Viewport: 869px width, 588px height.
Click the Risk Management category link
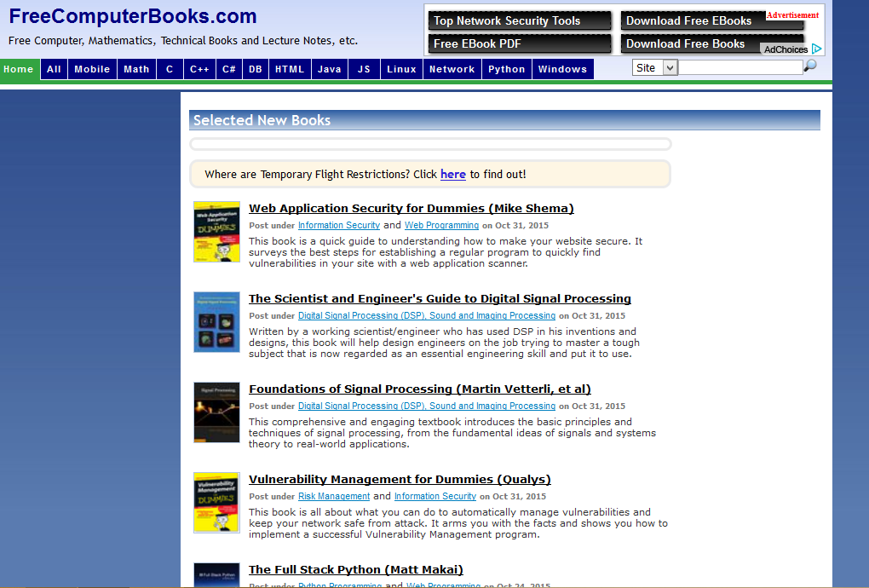[x=334, y=496]
